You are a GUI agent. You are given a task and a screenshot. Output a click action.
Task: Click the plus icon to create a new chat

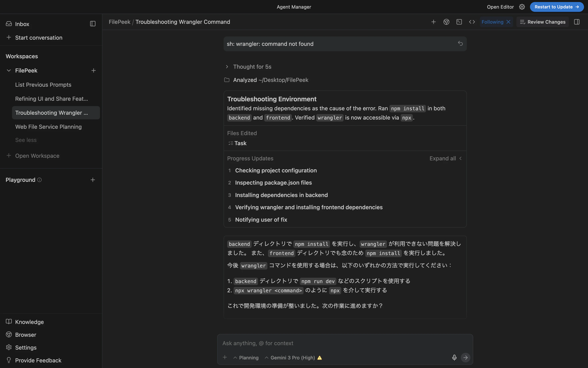tap(434, 22)
